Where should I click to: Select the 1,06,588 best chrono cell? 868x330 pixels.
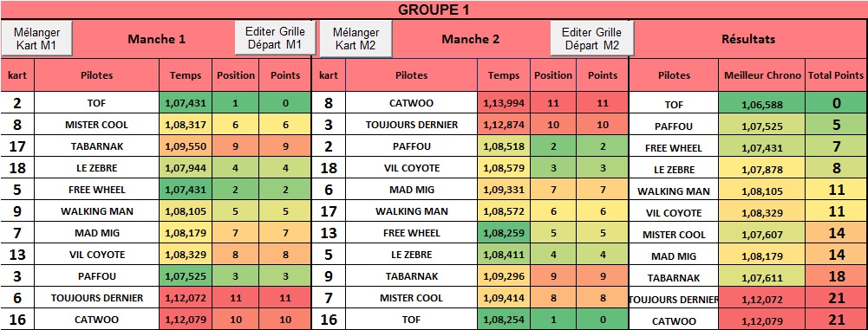point(762,104)
